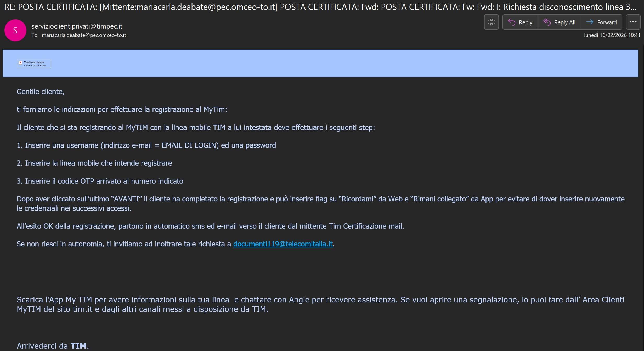Image resolution: width=644 pixels, height=351 pixels.
Task: Forward this email message
Action: click(601, 22)
